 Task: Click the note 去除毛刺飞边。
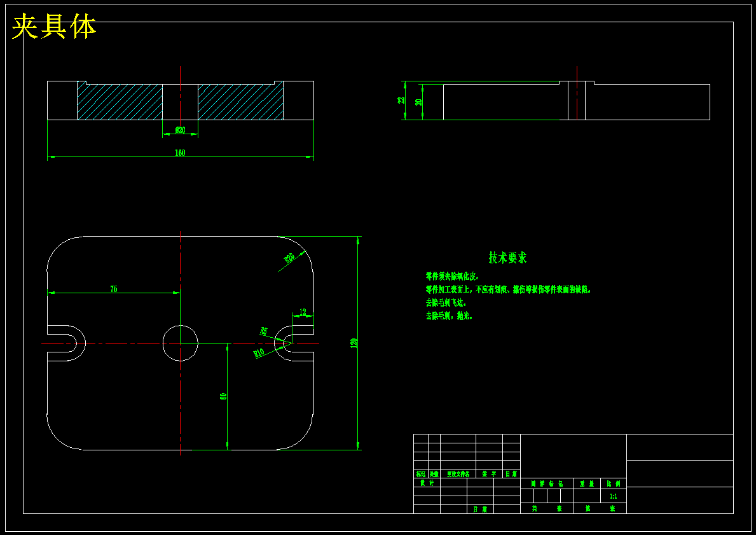446,302
